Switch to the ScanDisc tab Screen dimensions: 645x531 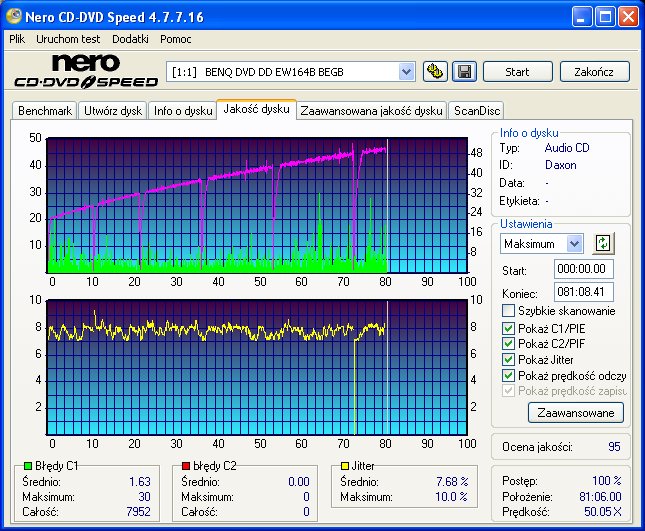coord(476,111)
